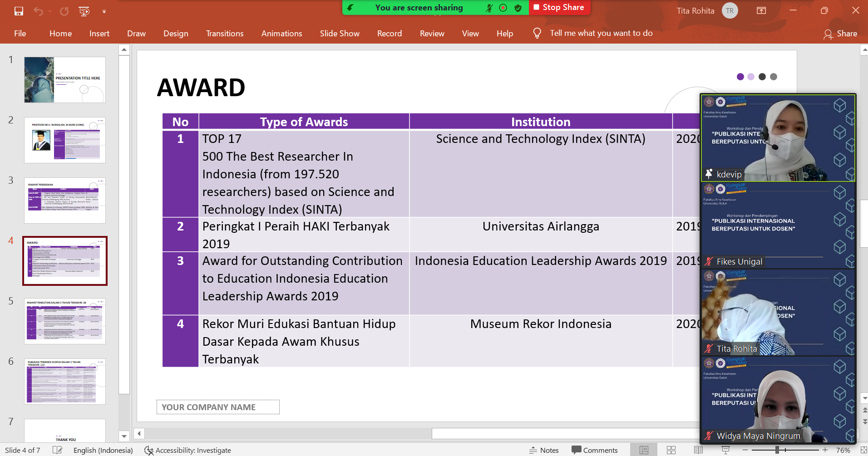Click the Tita Rohita account avatar

730,10
